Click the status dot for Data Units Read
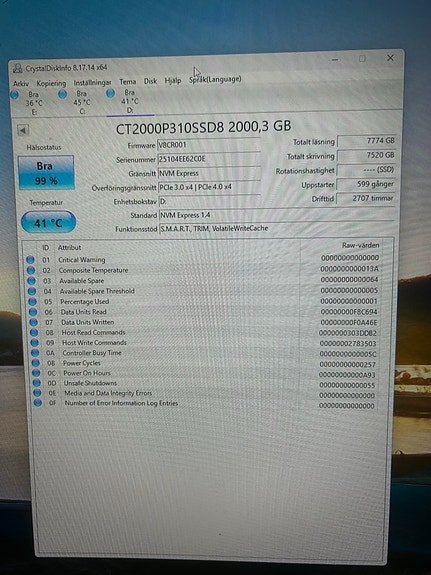The width and height of the screenshot is (431, 575). click(x=33, y=312)
